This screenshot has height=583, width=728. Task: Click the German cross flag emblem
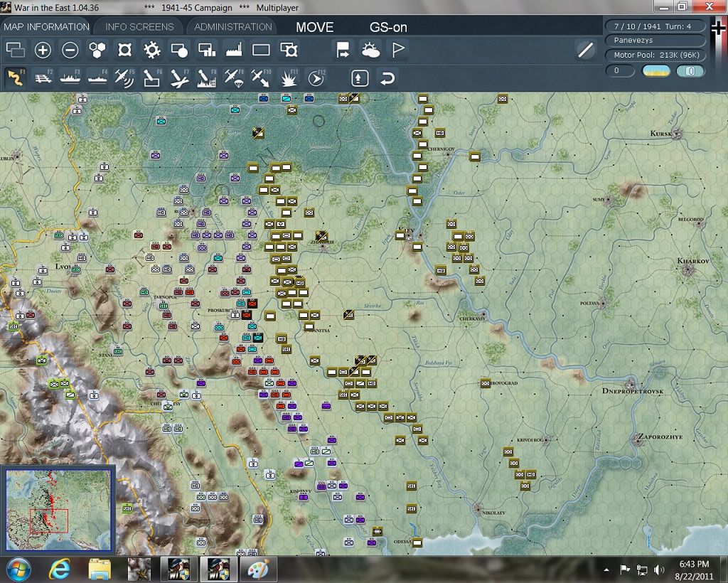(718, 28)
